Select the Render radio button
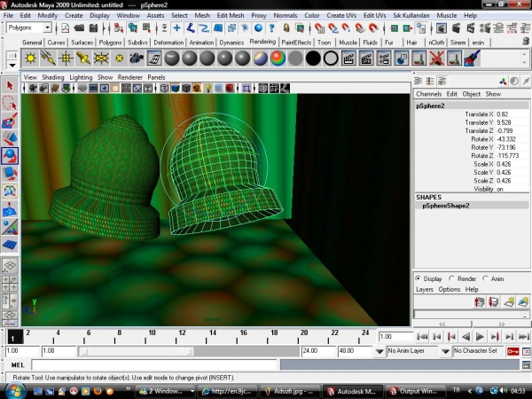 click(x=451, y=278)
